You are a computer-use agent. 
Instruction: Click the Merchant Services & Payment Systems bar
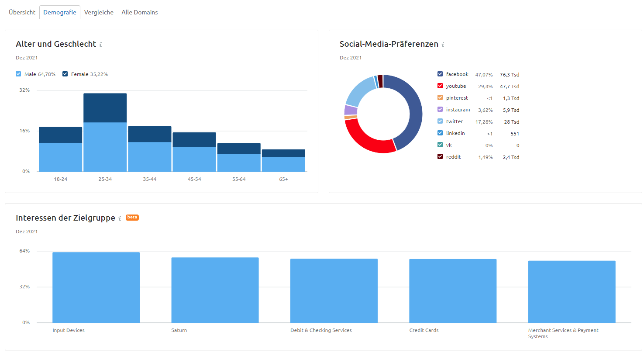click(572, 292)
